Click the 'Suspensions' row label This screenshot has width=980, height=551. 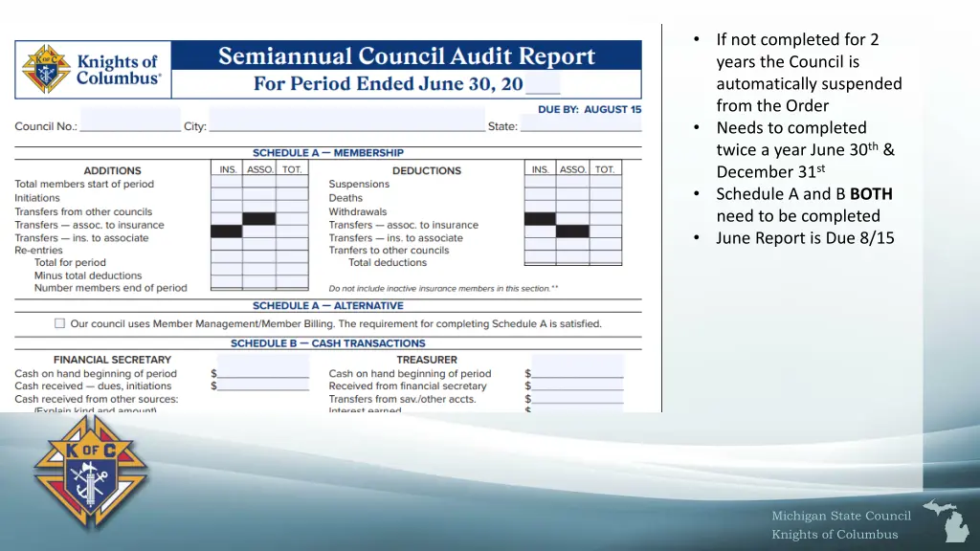click(360, 184)
